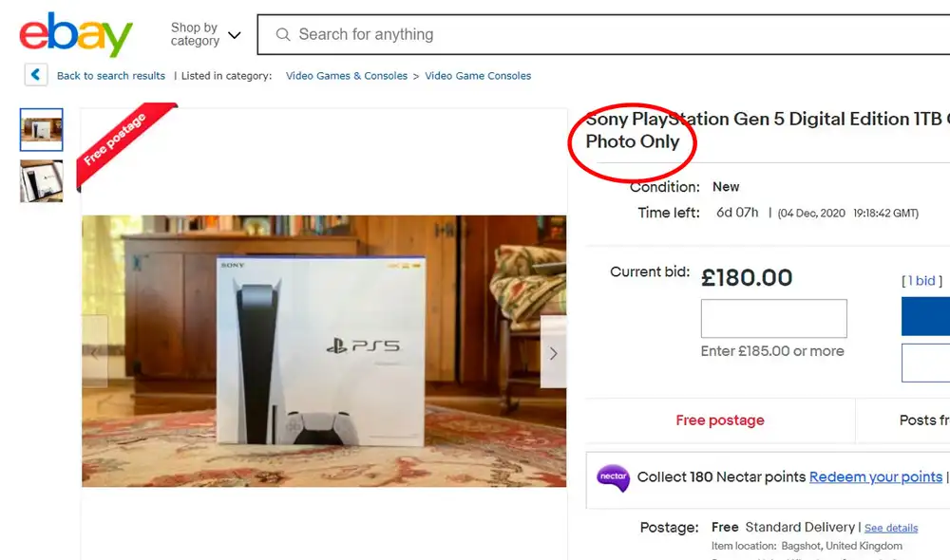950x560 pixels.
Task: Open the Video Game Consoles category link
Action: click(x=478, y=75)
